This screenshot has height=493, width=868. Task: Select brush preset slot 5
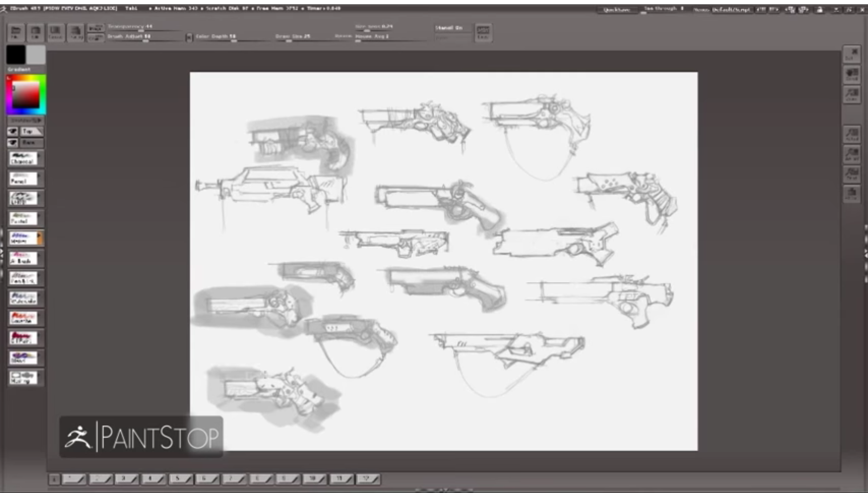tap(180, 479)
